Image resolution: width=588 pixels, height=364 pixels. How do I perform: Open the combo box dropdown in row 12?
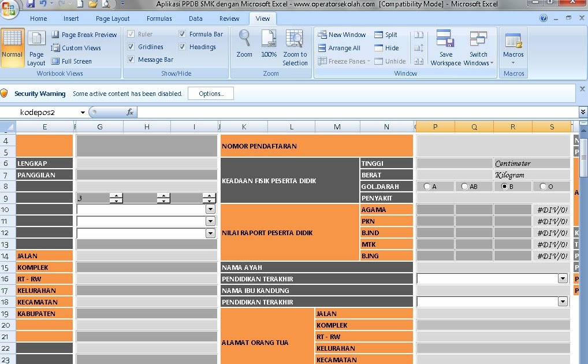coord(210,233)
